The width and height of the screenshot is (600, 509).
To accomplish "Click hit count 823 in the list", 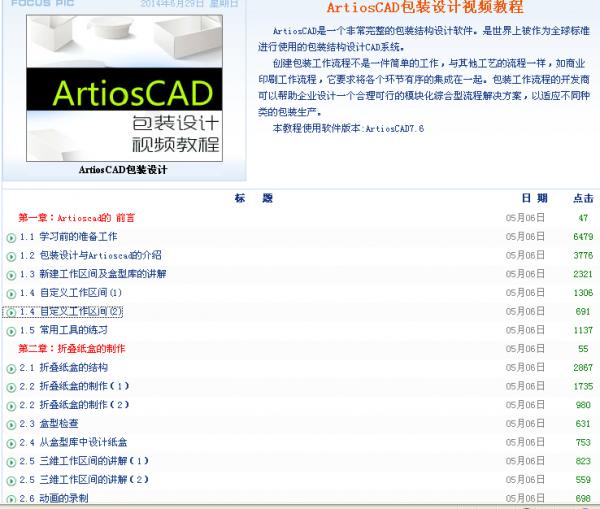I will click(583, 461).
